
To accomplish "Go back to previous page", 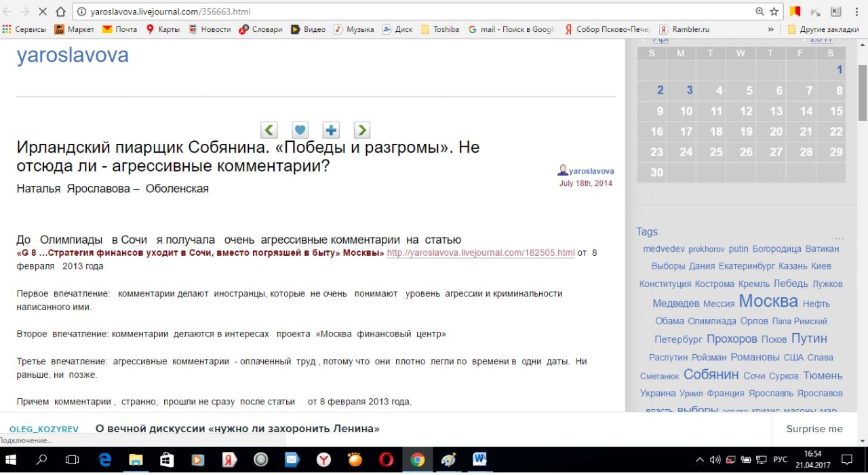I will point(7,12).
